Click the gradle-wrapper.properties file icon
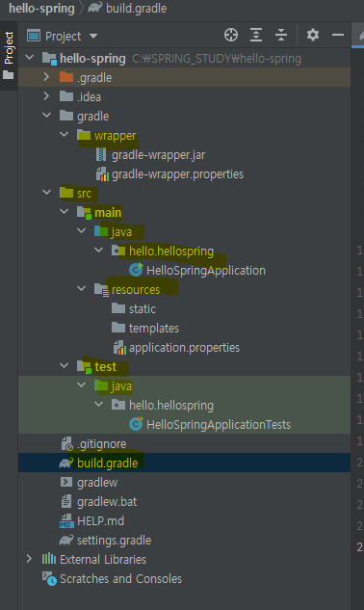The image size is (364, 610). pos(102,174)
